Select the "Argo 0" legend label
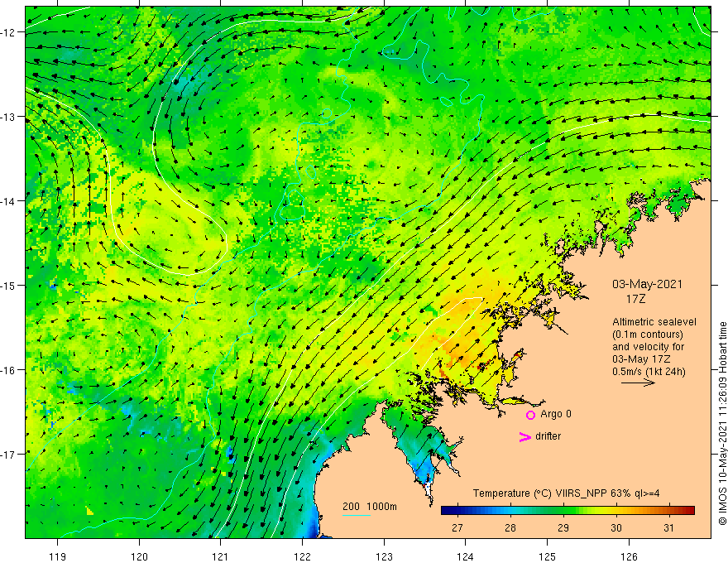The height and width of the screenshot is (563, 728). click(556, 414)
